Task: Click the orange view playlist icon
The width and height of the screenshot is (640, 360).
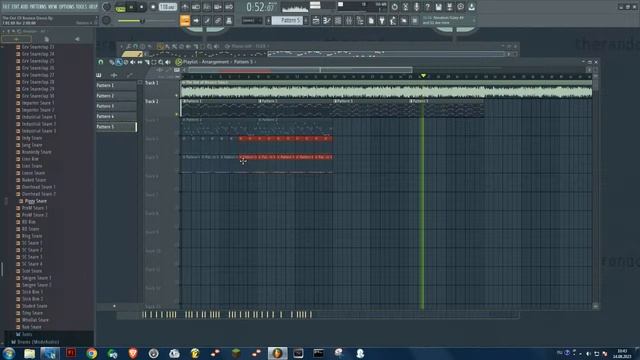Action: point(185,20)
